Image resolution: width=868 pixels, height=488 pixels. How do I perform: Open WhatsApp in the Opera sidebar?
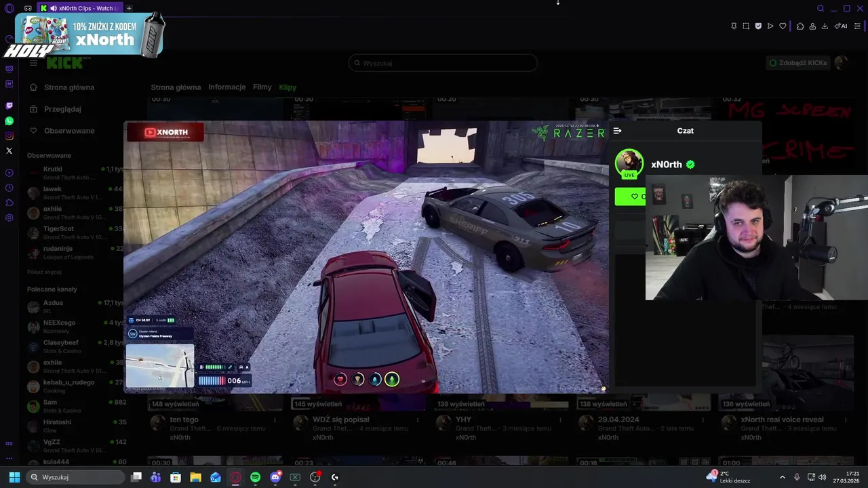pos(9,121)
